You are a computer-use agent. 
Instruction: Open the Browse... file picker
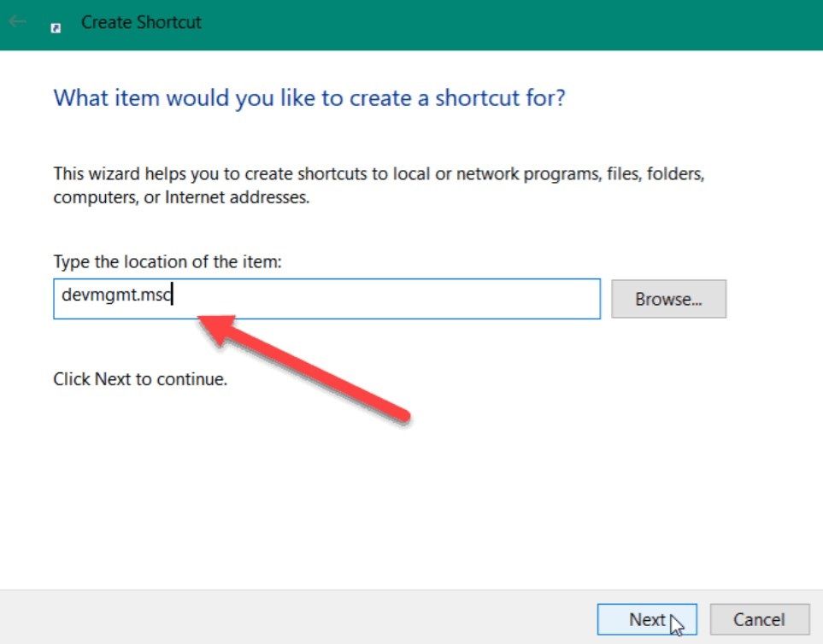coord(668,299)
